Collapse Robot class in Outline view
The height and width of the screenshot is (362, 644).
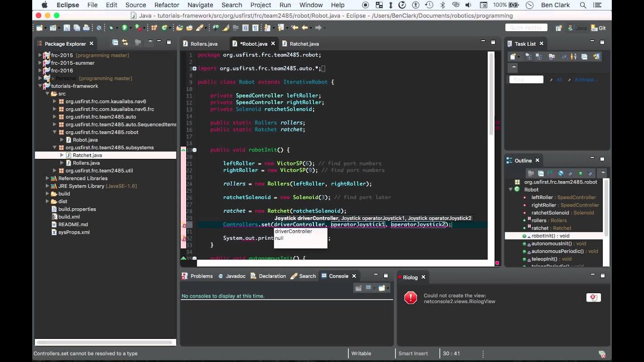coord(511,190)
